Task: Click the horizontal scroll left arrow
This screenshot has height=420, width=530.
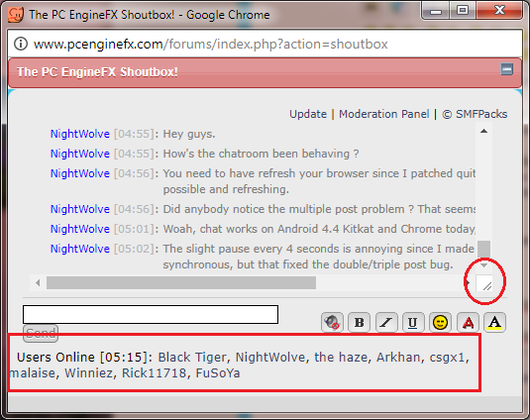Action: pyautogui.click(x=38, y=283)
